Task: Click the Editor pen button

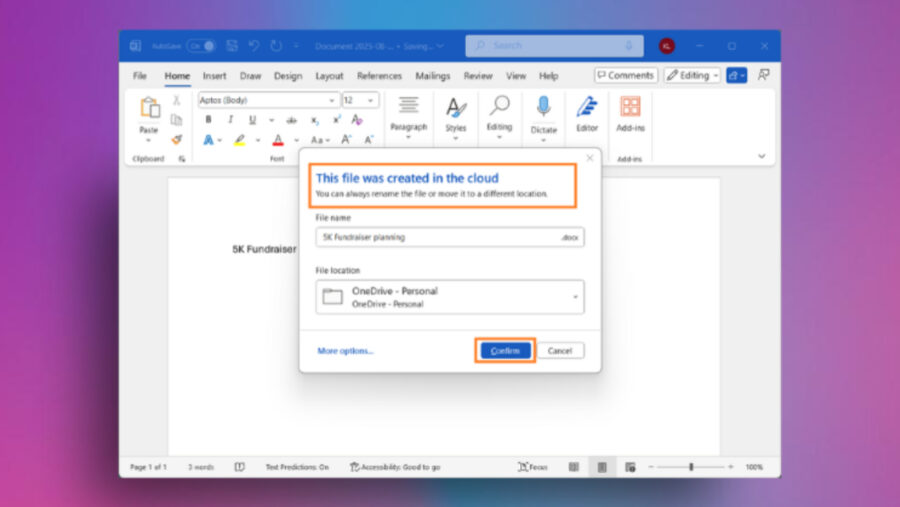Action: (587, 115)
